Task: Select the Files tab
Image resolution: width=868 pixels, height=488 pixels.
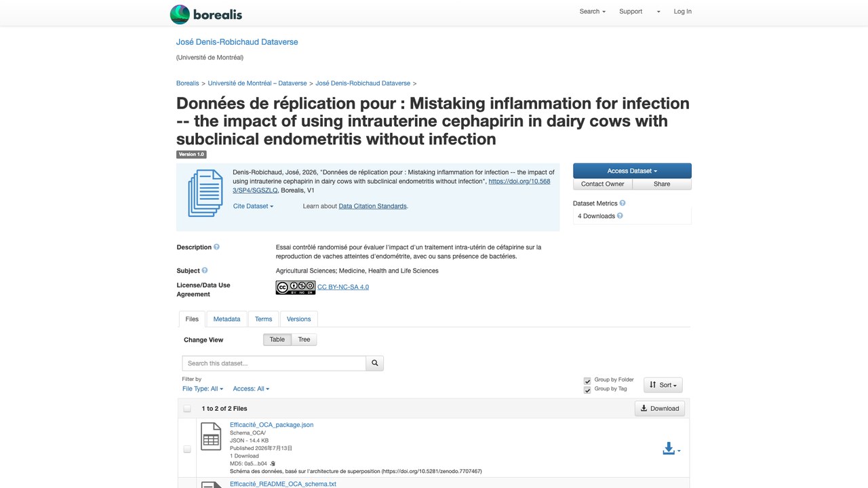Action: [193, 319]
